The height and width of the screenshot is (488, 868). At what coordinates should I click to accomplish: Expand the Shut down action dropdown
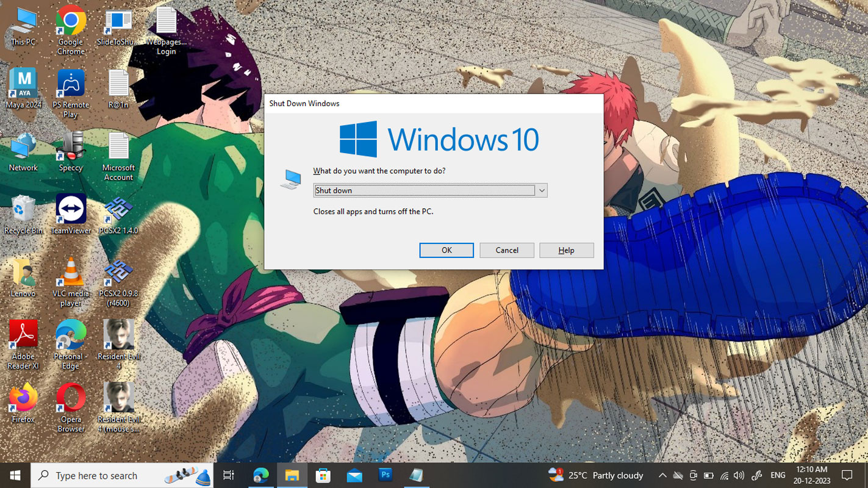point(541,190)
